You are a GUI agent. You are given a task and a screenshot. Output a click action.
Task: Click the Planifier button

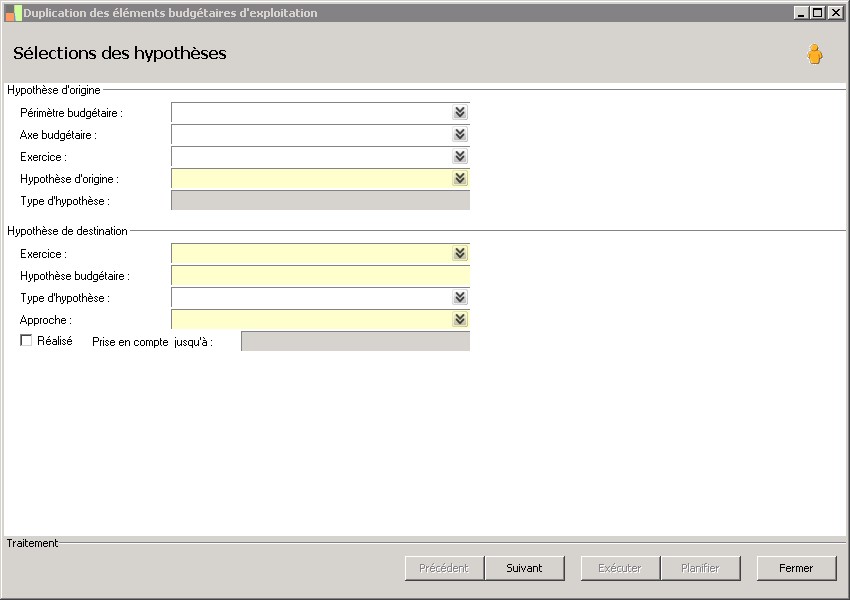pos(700,568)
